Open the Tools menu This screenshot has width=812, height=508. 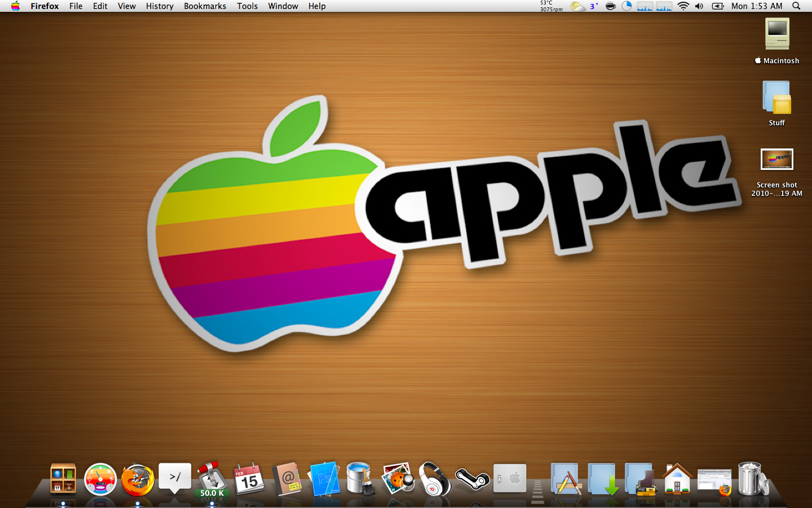(x=247, y=6)
